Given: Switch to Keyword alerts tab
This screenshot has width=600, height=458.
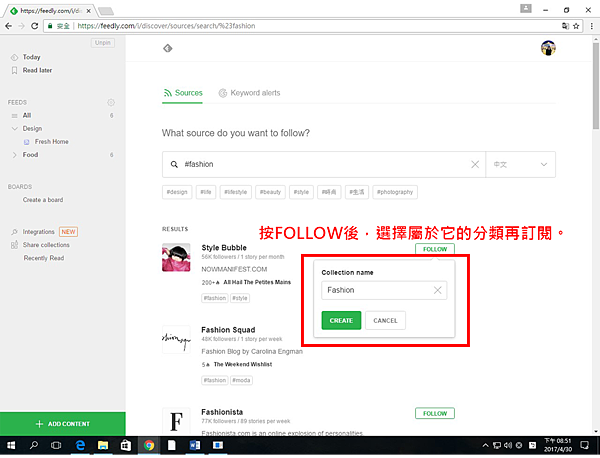Looking at the screenshot, I should [249, 93].
